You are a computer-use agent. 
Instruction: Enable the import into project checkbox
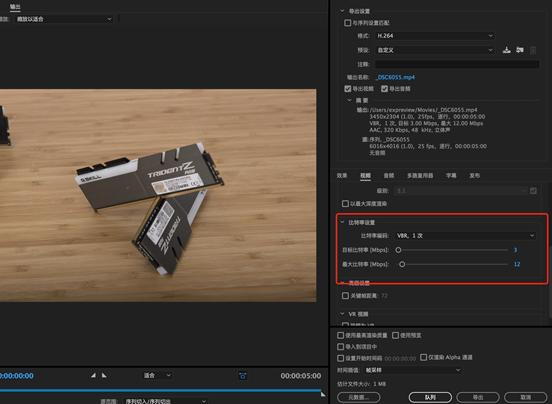(340, 347)
